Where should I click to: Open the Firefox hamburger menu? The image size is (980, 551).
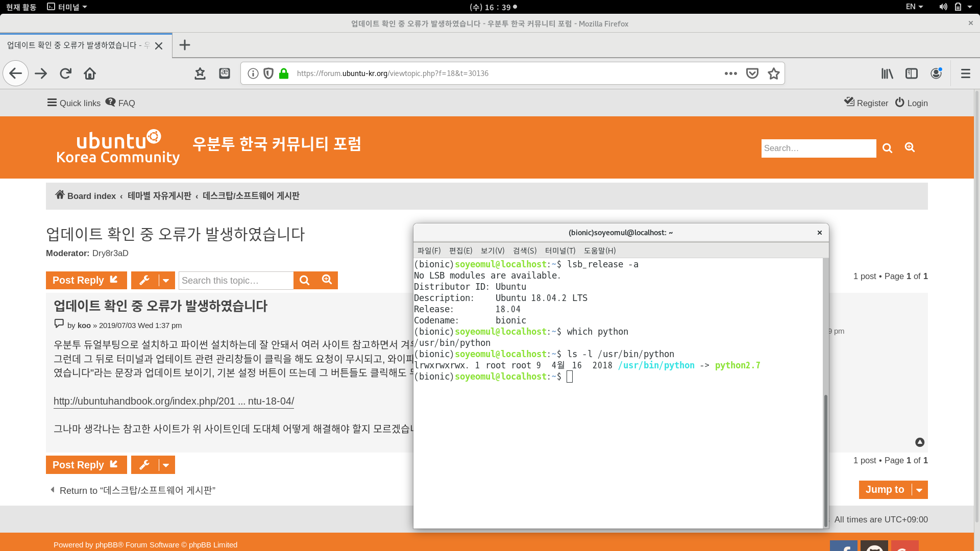966,73
